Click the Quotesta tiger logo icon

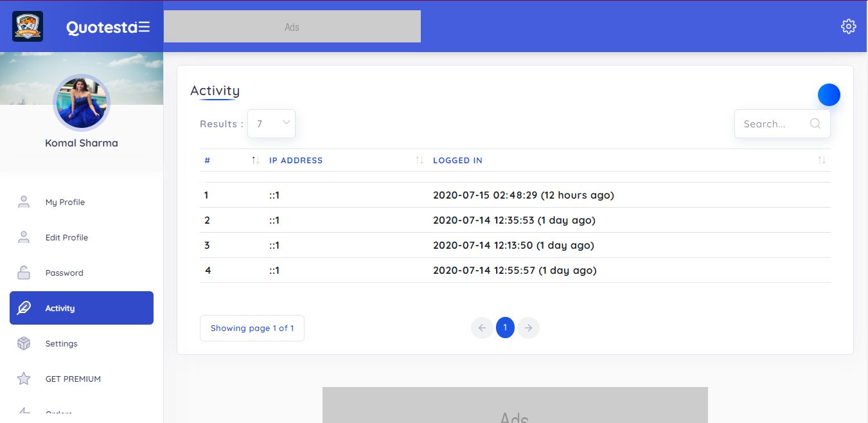click(28, 26)
